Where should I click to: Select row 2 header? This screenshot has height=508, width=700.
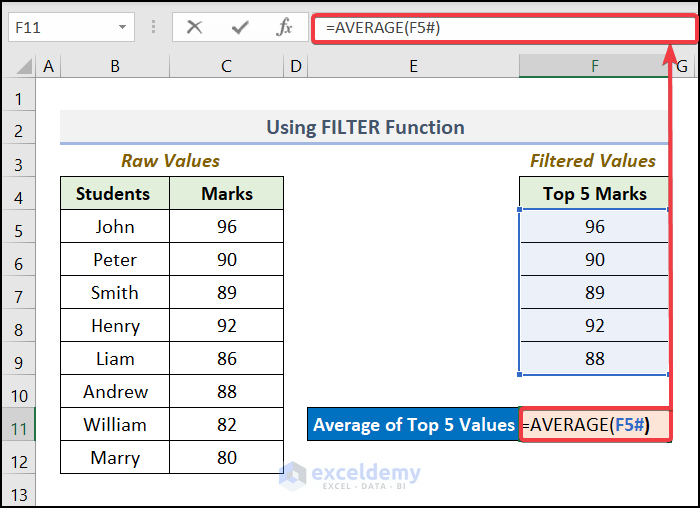click(x=18, y=128)
